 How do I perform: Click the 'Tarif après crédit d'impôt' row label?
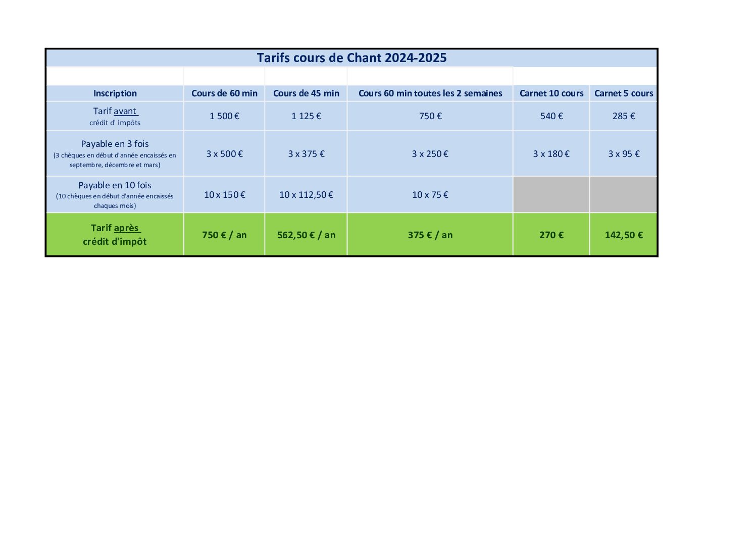[x=115, y=235]
